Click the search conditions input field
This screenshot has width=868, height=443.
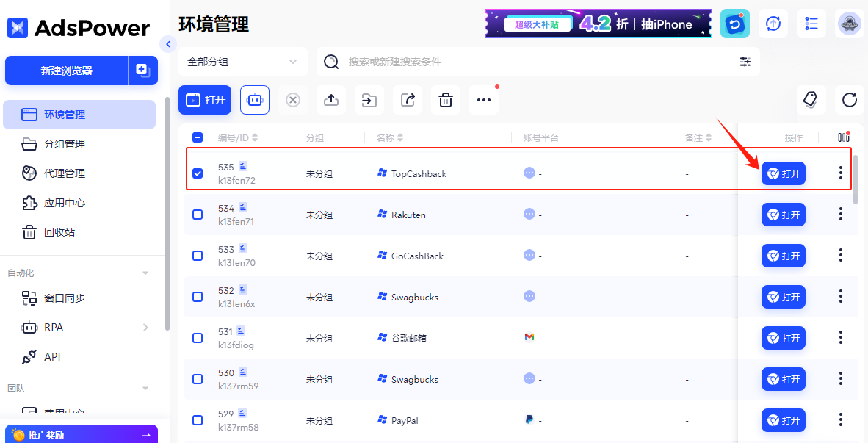(x=540, y=62)
